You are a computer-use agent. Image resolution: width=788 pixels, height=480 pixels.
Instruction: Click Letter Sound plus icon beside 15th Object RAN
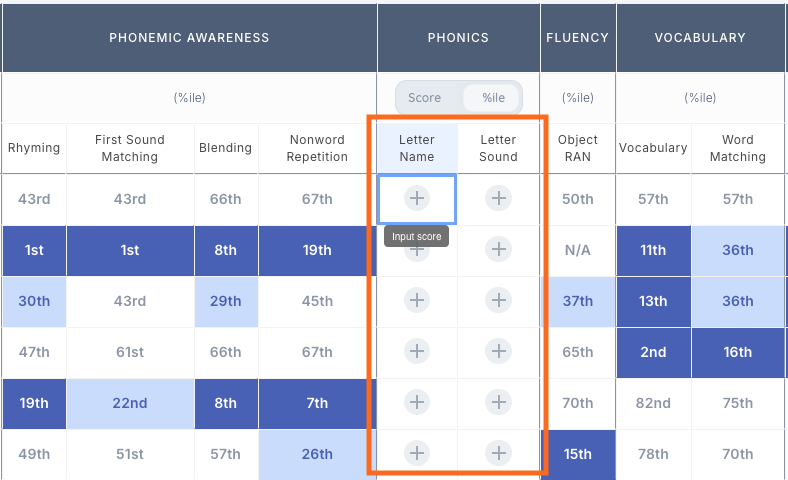(498, 454)
